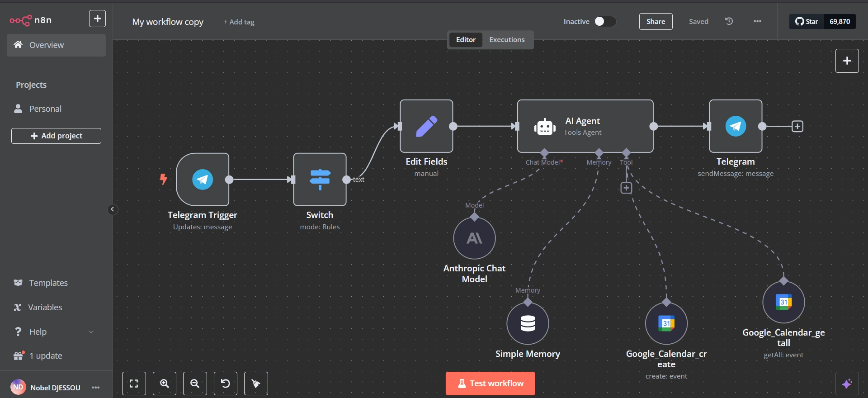The width and height of the screenshot is (868, 398).
Task: Switch to the Executions tab
Action: 507,40
